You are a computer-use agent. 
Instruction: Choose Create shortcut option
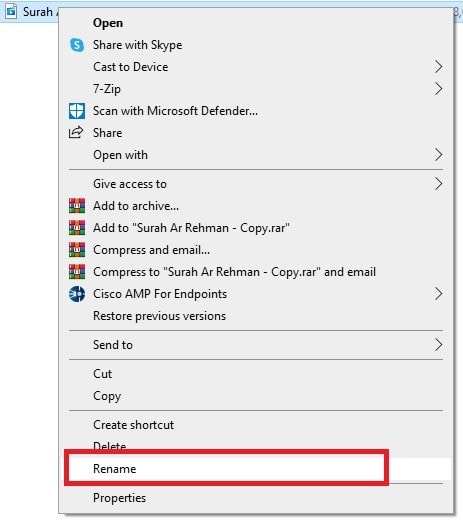click(255, 425)
